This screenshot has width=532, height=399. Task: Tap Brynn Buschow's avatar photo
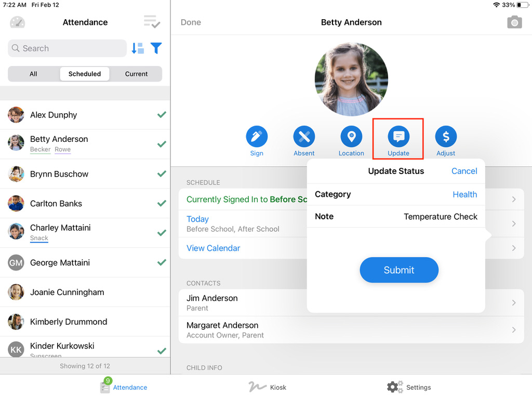coord(16,174)
